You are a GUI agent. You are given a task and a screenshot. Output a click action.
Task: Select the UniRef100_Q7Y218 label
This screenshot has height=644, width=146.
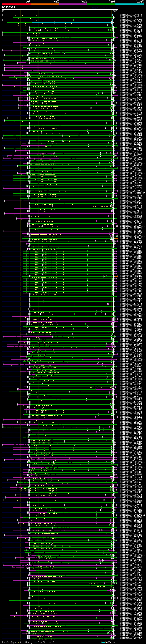click(x=131, y=321)
